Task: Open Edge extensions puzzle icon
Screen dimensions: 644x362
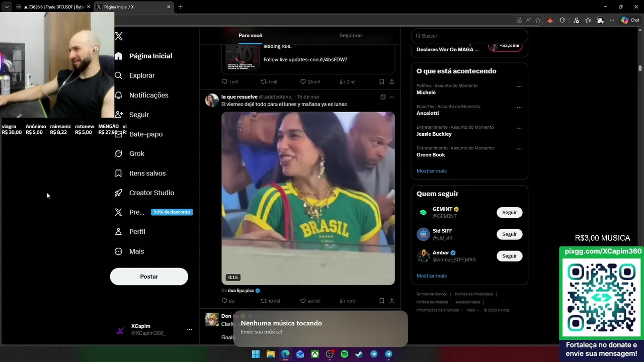Action: click(x=562, y=20)
